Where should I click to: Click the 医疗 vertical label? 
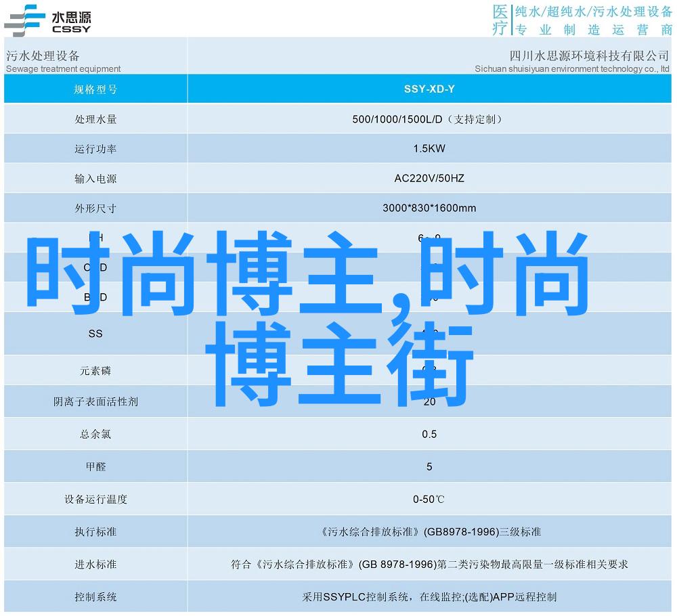coord(500,20)
